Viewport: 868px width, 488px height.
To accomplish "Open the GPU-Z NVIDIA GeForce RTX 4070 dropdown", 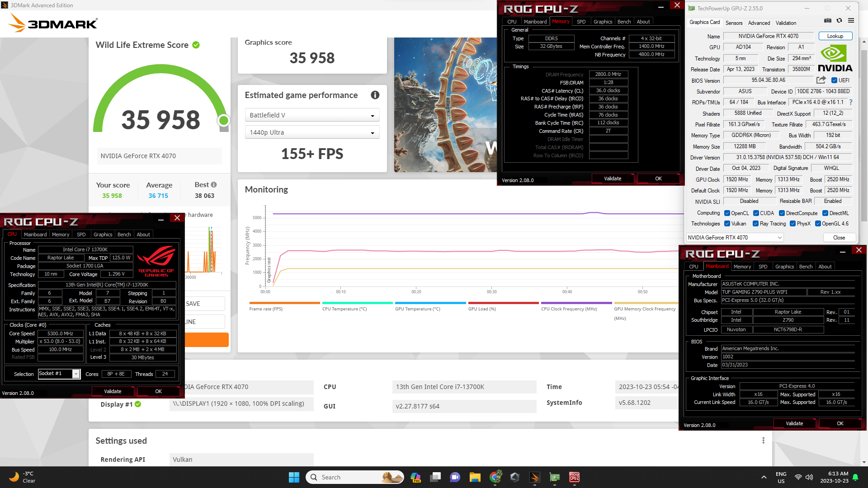I will tap(735, 238).
